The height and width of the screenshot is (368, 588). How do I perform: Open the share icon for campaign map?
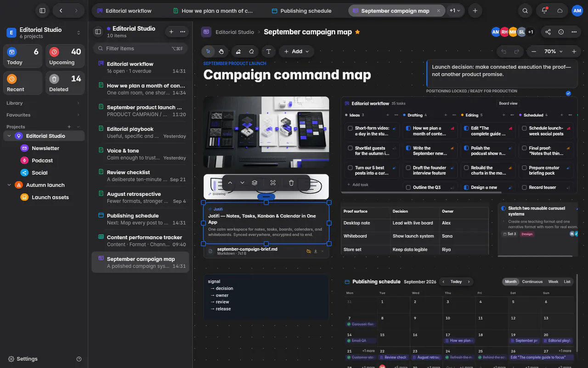tap(548, 32)
